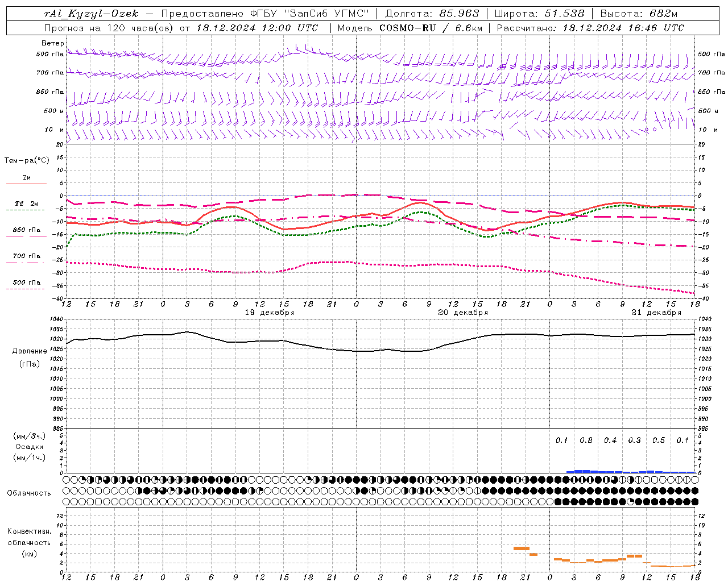Click the Осадки precipitation label
This screenshot has height=582, width=728.
pyautogui.click(x=29, y=447)
